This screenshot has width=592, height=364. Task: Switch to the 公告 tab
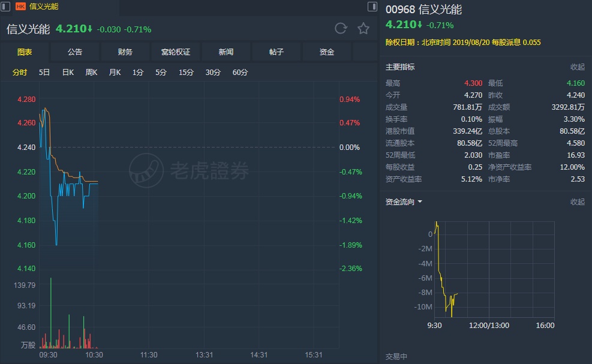coord(75,52)
